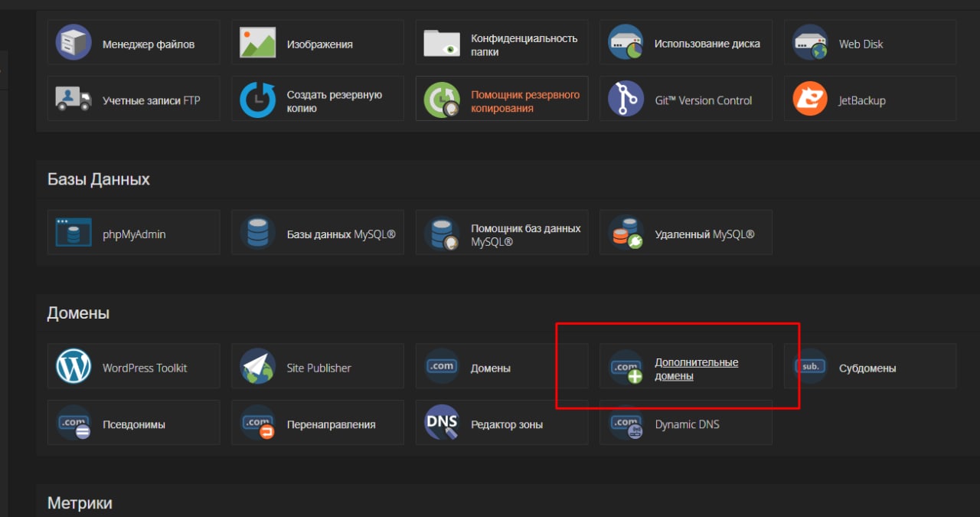Open the Конфиденциальность папки folder icon
The height and width of the screenshot is (517, 980).
pos(442,44)
